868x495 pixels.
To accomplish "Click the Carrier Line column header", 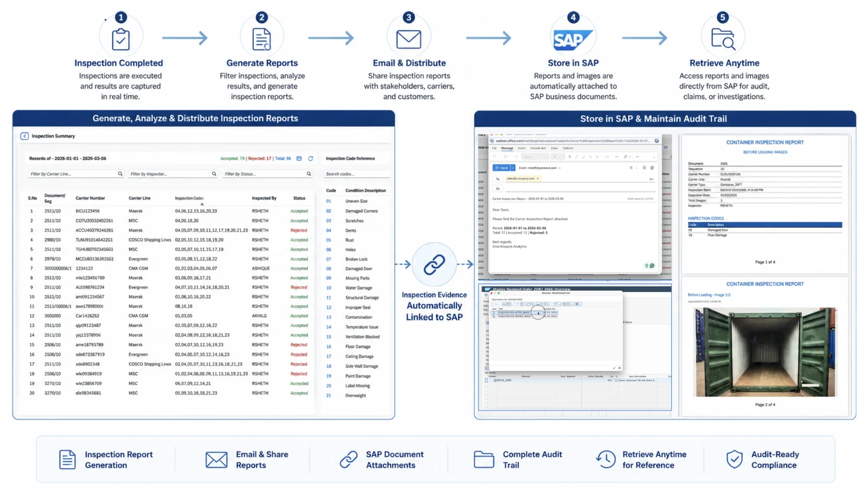I will (x=139, y=198).
